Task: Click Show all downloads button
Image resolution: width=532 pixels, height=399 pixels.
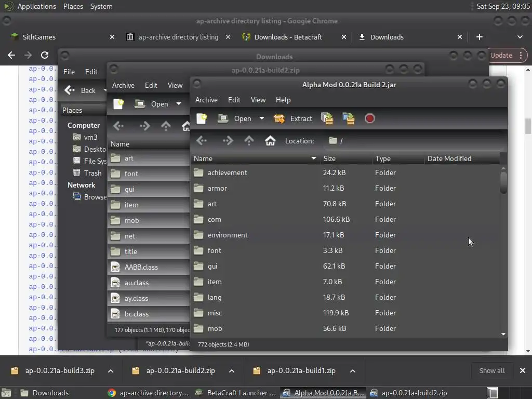Action: (x=491, y=371)
